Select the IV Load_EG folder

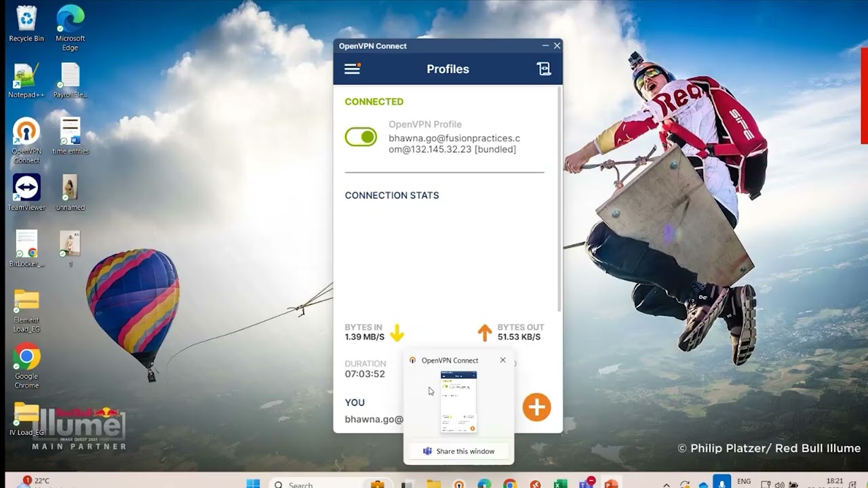26,419
